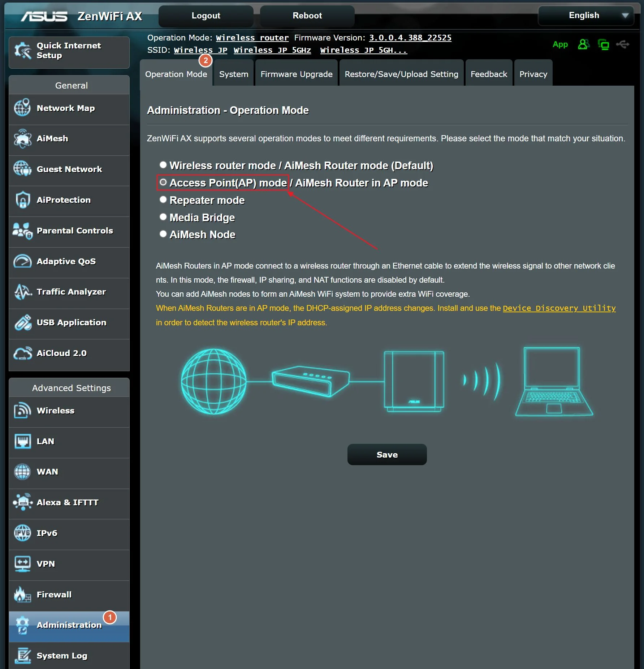Click the Reboot button
The width and height of the screenshot is (644, 669).
tap(307, 16)
